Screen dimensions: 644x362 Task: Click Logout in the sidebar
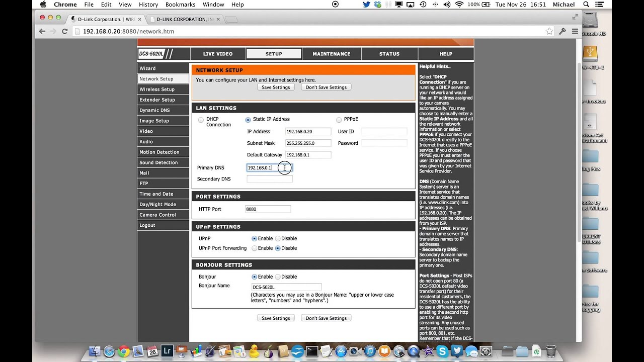pyautogui.click(x=163, y=226)
